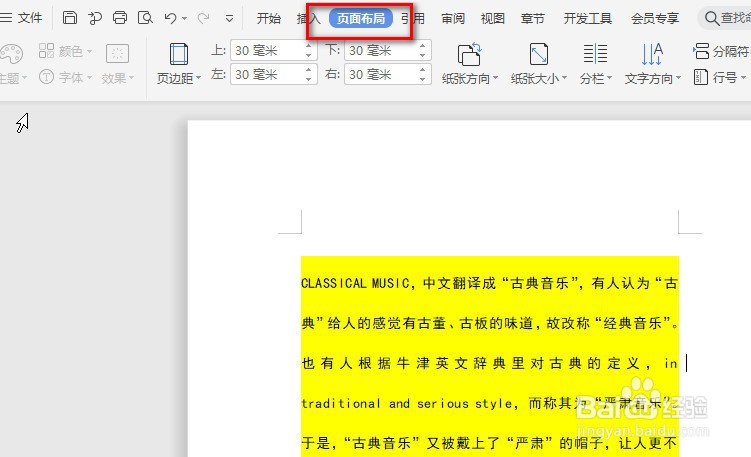This screenshot has width=751, height=457.
Task: Click the text 'traditional and serious style'
Action: (407, 403)
